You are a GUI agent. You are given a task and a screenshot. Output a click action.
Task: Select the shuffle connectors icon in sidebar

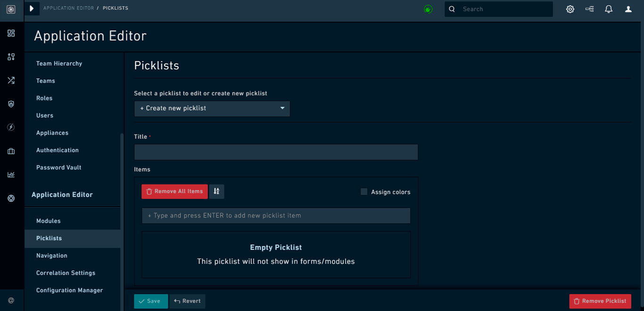pyautogui.click(x=11, y=80)
